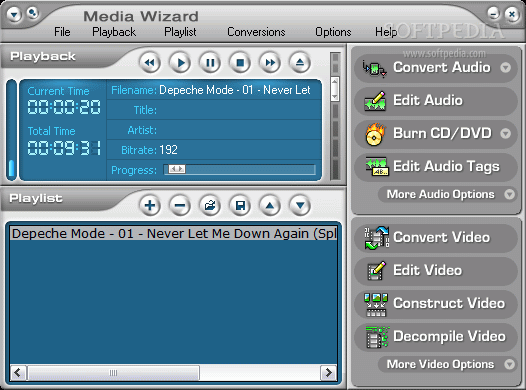Skip forward with the fast-forward button
Image resolution: width=526 pixels, height=390 pixels.
pos(270,62)
